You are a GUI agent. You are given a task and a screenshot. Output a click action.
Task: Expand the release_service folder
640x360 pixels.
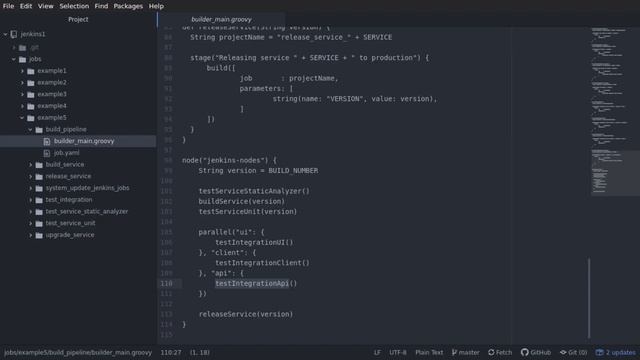pyautogui.click(x=31, y=177)
